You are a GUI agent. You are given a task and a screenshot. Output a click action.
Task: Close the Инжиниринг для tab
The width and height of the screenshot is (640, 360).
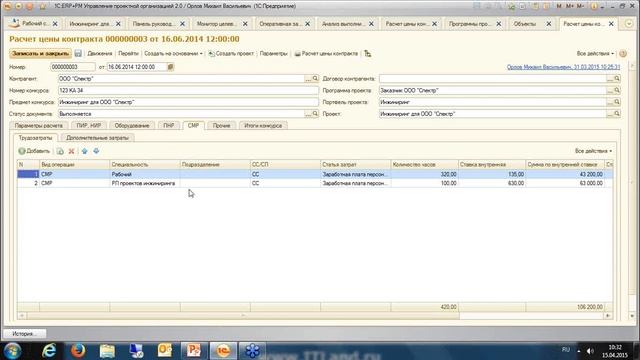(118, 24)
